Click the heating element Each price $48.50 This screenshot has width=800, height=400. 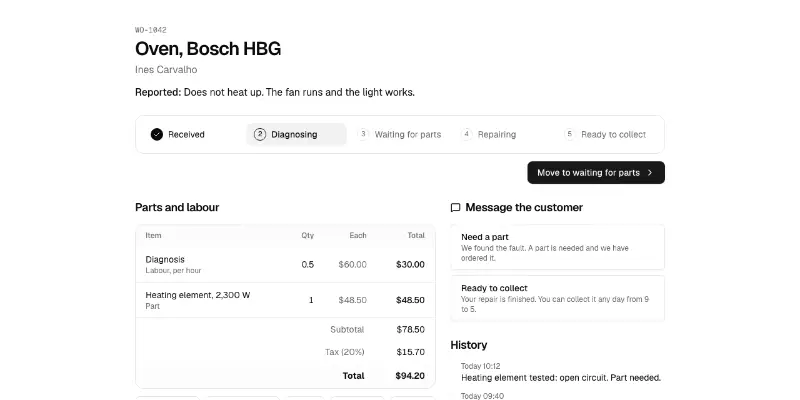pos(353,300)
